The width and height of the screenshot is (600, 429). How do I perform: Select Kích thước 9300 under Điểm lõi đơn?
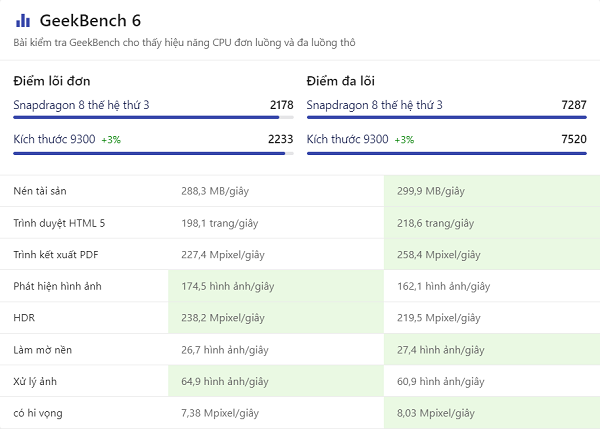tap(54, 139)
